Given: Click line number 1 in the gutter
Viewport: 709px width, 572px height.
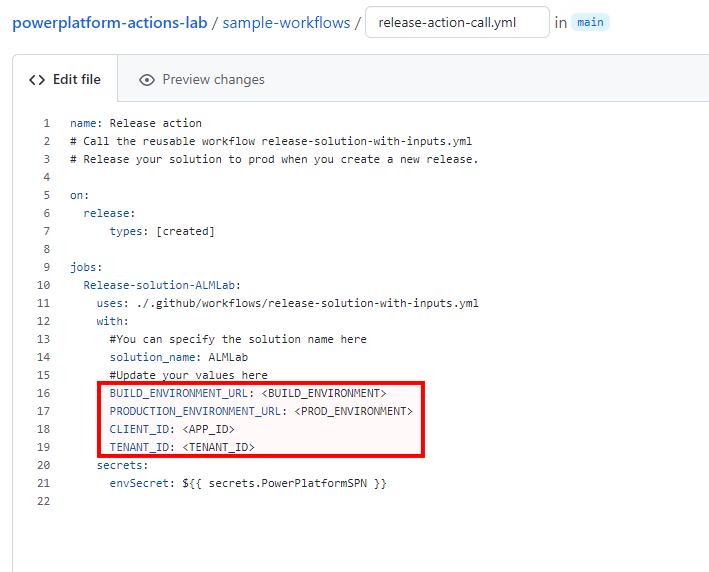Looking at the screenshot, I should click(x=46, y=123).
